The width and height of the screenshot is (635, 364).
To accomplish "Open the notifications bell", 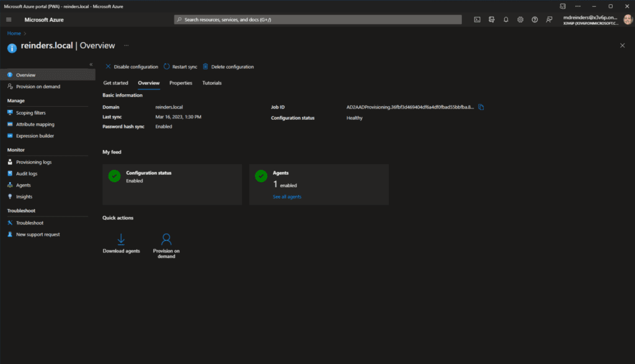I will tap(506, 19).
